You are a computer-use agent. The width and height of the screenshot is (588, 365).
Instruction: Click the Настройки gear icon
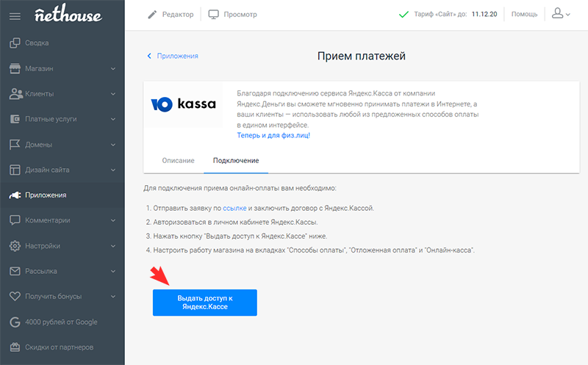(15, 246)
